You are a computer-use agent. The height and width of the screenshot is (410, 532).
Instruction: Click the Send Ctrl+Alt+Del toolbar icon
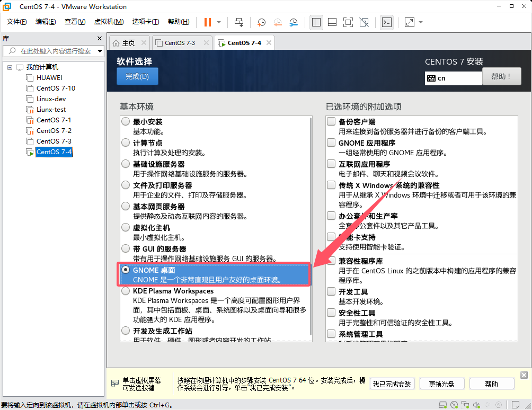[x=239, y=22]
